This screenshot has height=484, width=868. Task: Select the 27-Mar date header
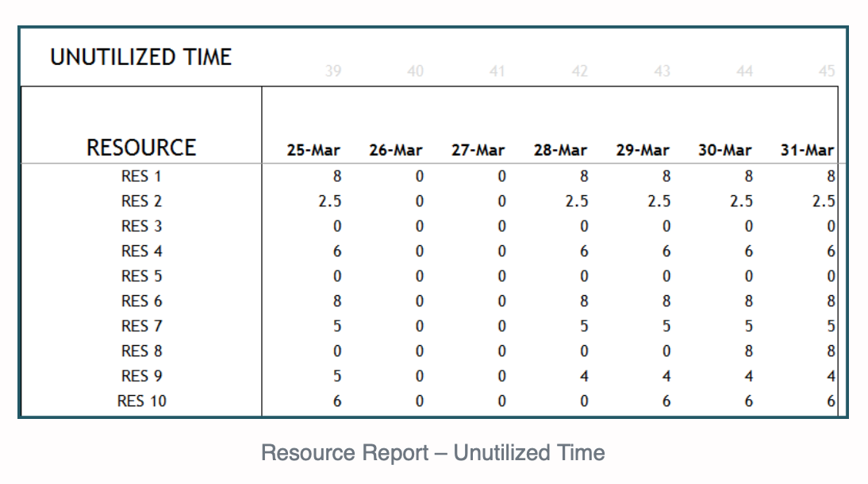tap(478, 150)
